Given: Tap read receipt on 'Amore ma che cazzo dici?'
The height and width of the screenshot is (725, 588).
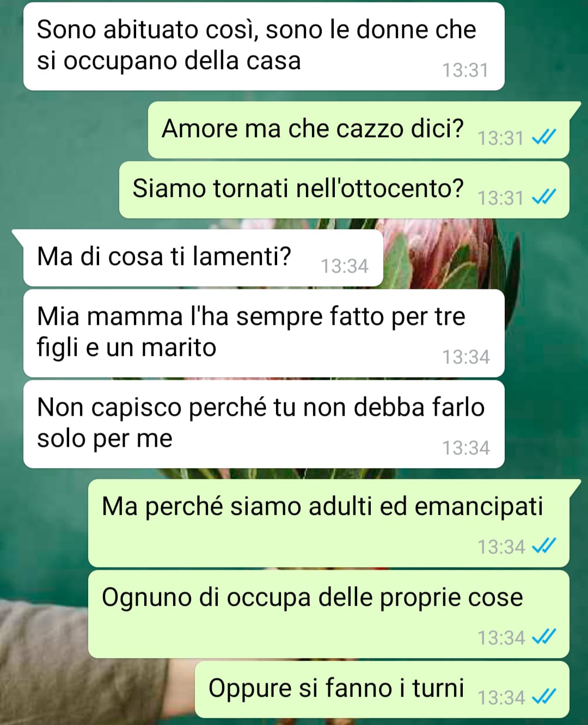Looking at the screenshot, I should point(543,137).
